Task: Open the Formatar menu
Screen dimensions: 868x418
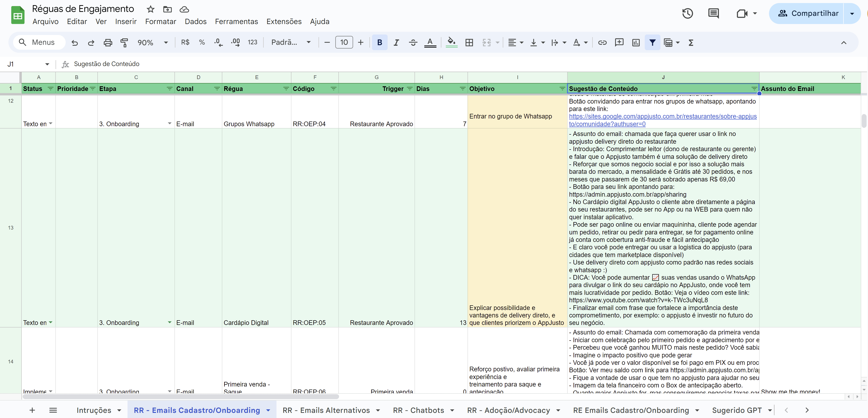Action: pyautogui.click(x=161, y=21)
